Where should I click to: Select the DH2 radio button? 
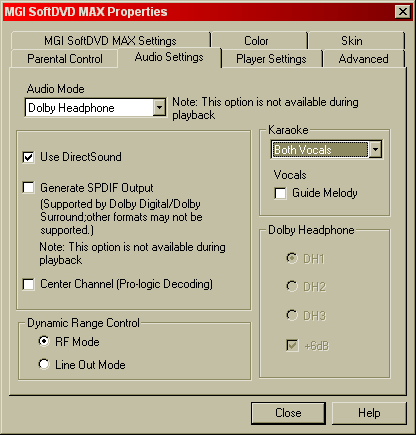pos(292,287)
